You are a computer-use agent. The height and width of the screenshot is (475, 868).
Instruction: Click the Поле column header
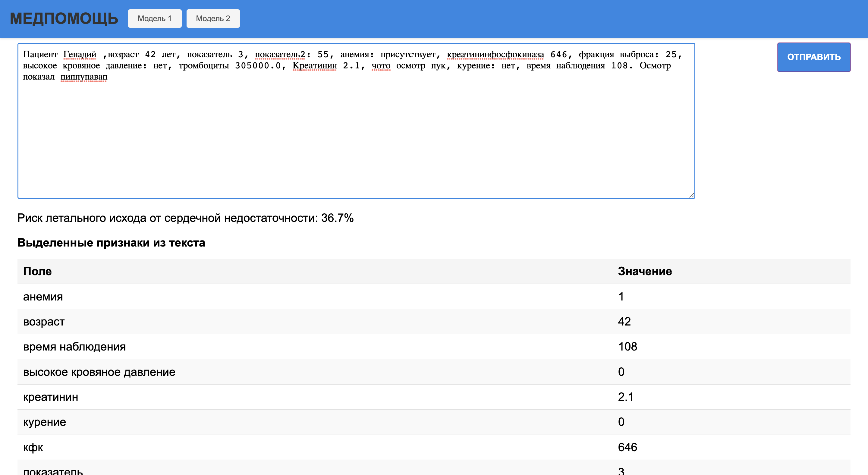click(37, 271)
